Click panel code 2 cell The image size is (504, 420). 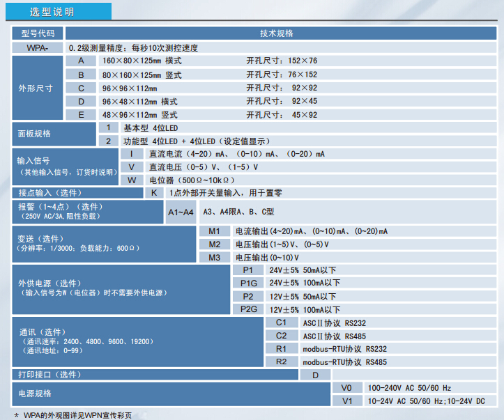108,141
